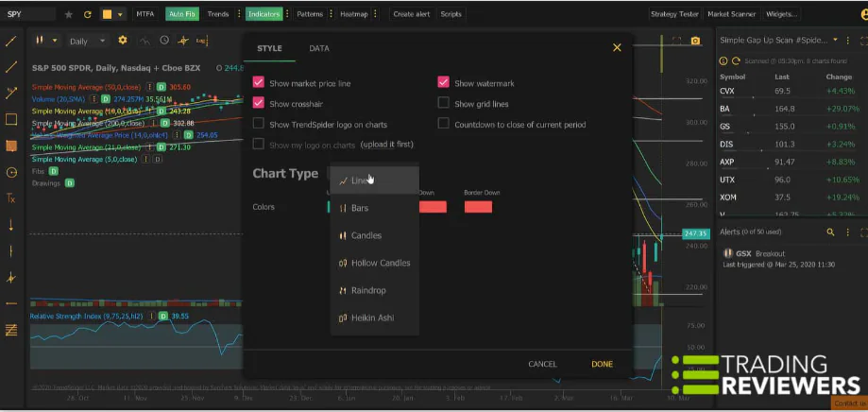This screenshot has width=868, height=412.
Task: Click Create alert button
Action: (411, 14)
